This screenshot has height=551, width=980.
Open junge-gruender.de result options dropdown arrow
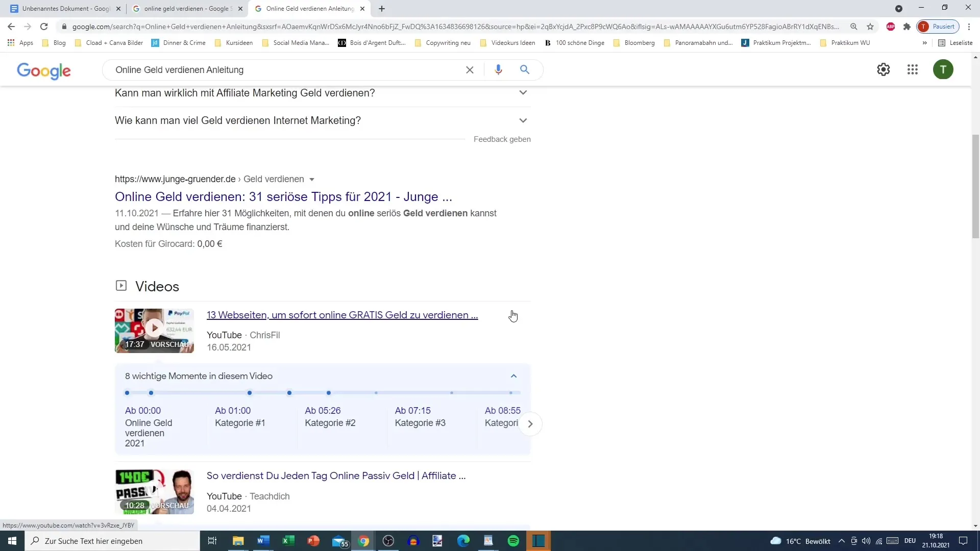click(x=312, y=180)
